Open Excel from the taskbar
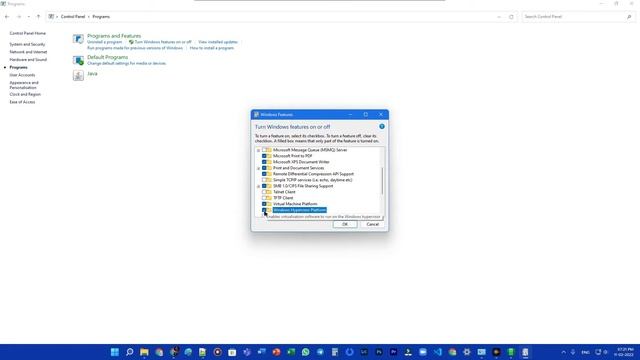 [291, 352]
